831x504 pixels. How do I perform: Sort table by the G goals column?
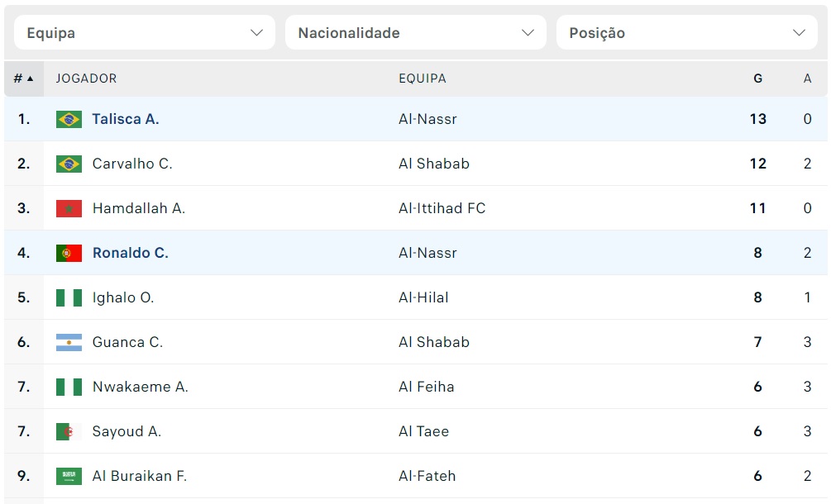tap(758, 78)
